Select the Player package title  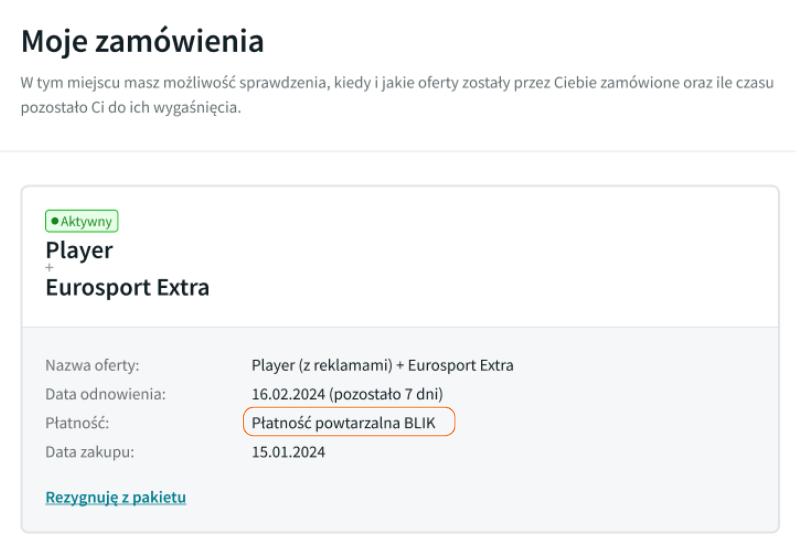[x=79, y=249]
